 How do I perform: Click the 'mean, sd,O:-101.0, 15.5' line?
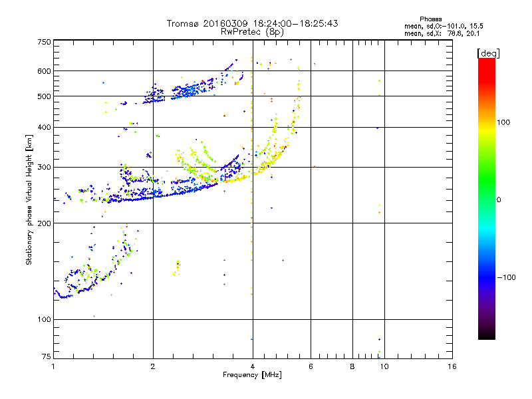click(x=444, y=26)
